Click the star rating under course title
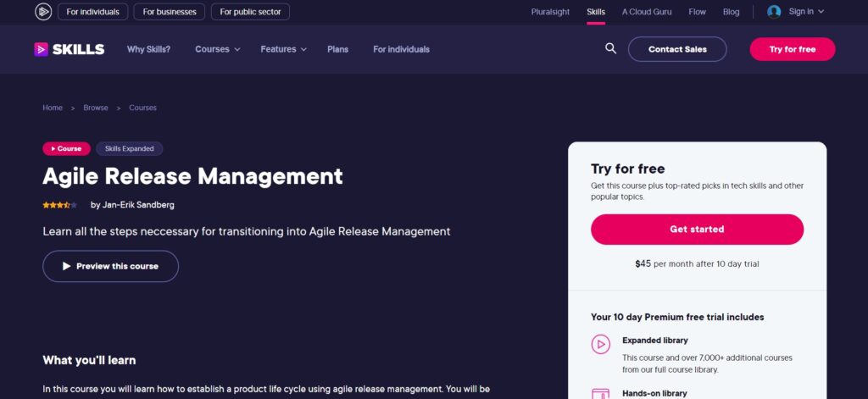This screenshot has height=399, width=868. click(60, 205)
